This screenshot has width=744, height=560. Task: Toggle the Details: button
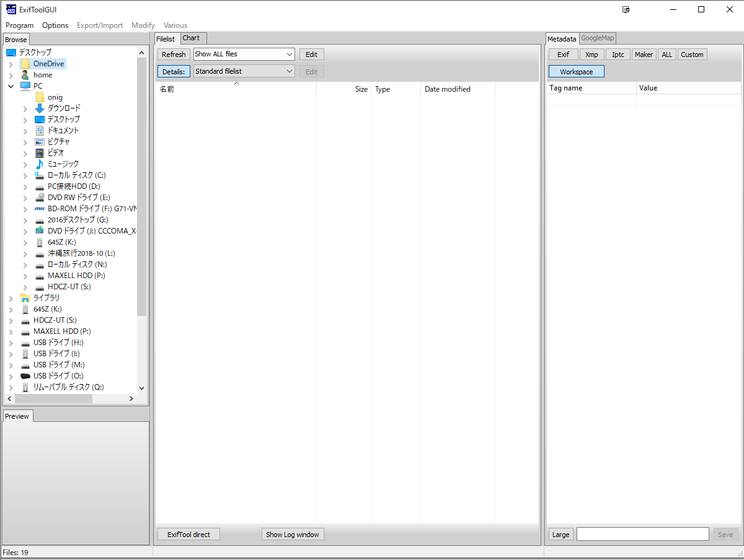tap(174, 71)
